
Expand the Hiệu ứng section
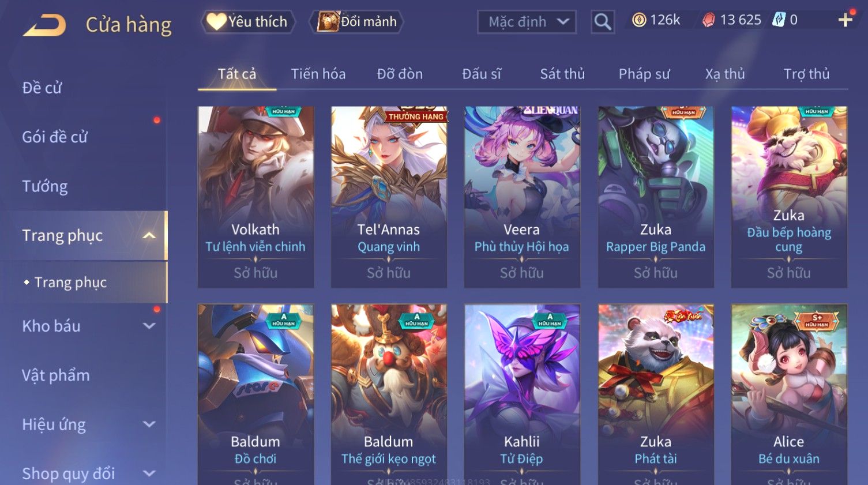tap(149, 424)
